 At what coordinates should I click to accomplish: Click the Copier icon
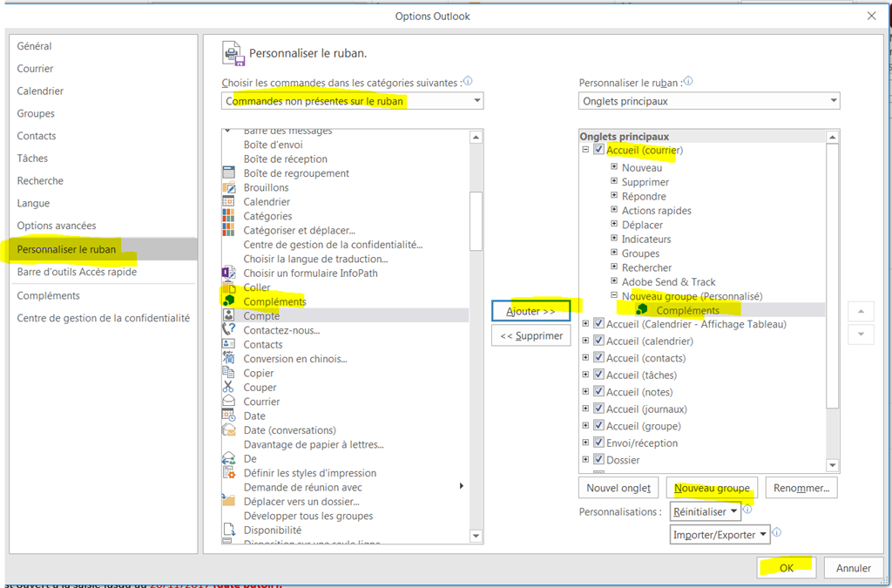229,373
